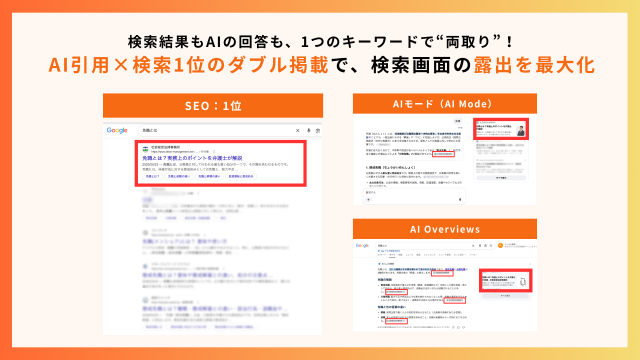
Task: Click the magnifier search icon in the AI Overviews search bar
Action: (491, 246)
